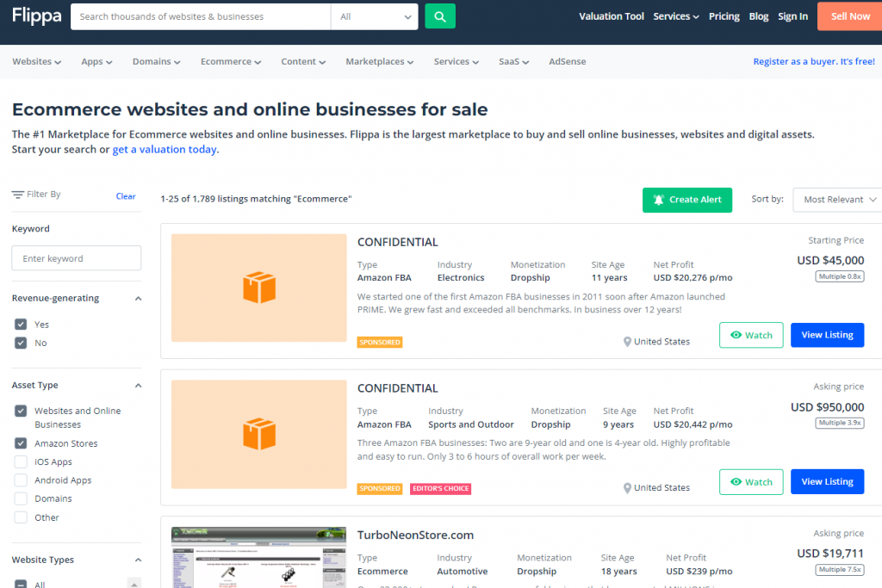Open the Blog link
This screenshot has width=882, height=588.
click(x=758, y=16)
